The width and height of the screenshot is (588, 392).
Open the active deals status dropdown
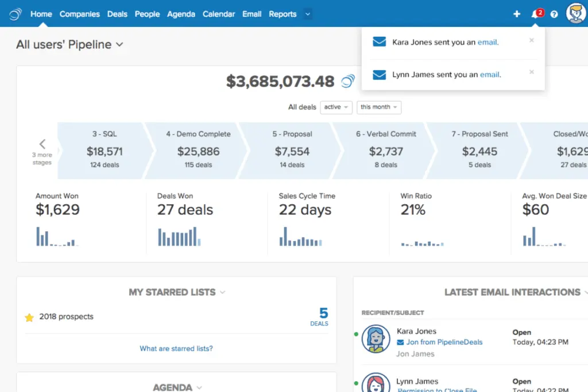pos(336,107)
